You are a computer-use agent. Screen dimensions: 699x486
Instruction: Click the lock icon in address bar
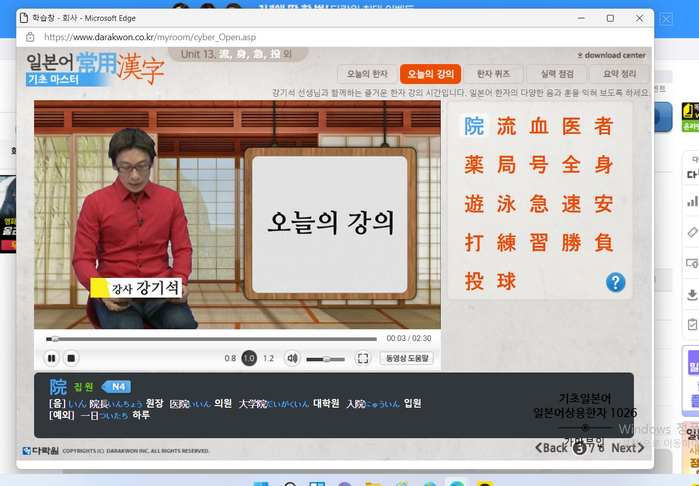pyautogui.click(x=30, y=37)
